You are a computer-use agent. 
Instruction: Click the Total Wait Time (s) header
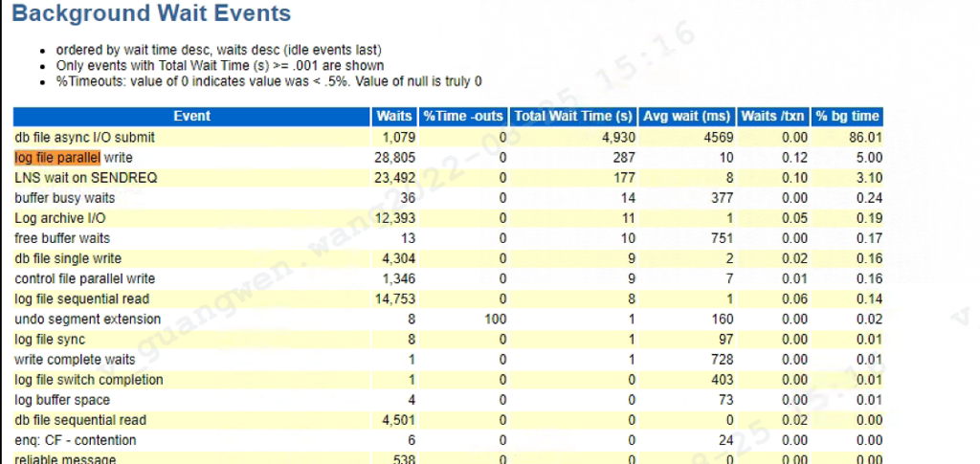tap(574, 116)
